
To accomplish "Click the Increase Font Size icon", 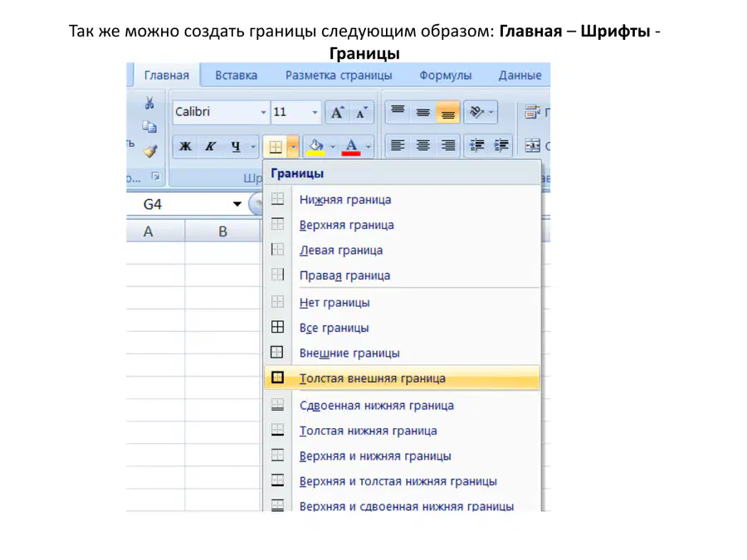I will [337, 113].
